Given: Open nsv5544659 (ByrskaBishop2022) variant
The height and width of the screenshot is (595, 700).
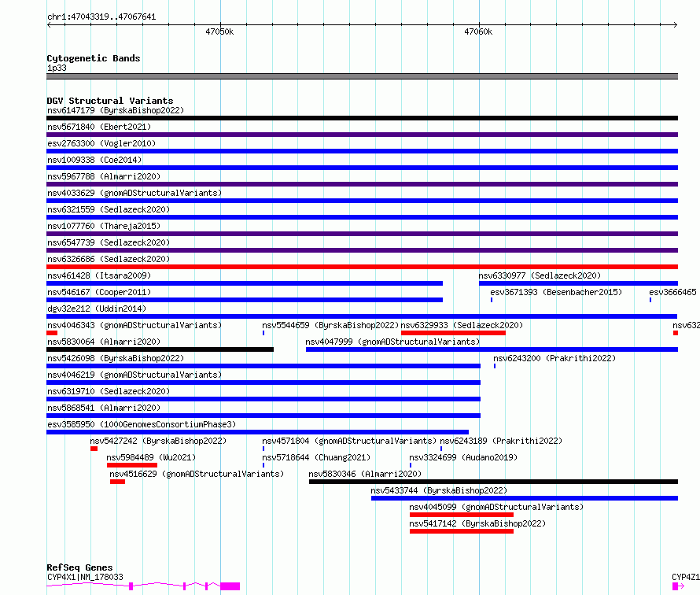Looking at the screenshot, I should [330, 325].
